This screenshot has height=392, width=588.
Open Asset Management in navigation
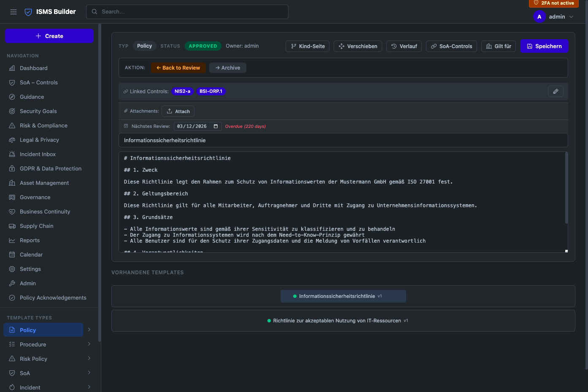(50, 183)
